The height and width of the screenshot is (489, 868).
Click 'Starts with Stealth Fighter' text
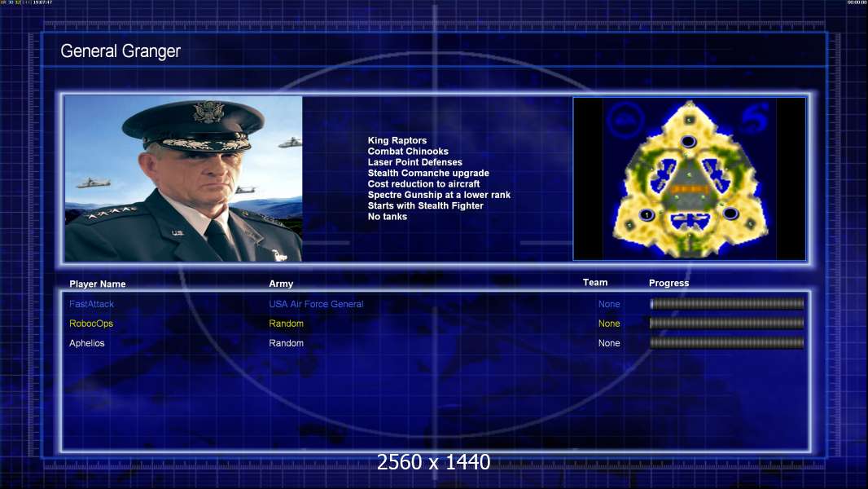[426, 205]
